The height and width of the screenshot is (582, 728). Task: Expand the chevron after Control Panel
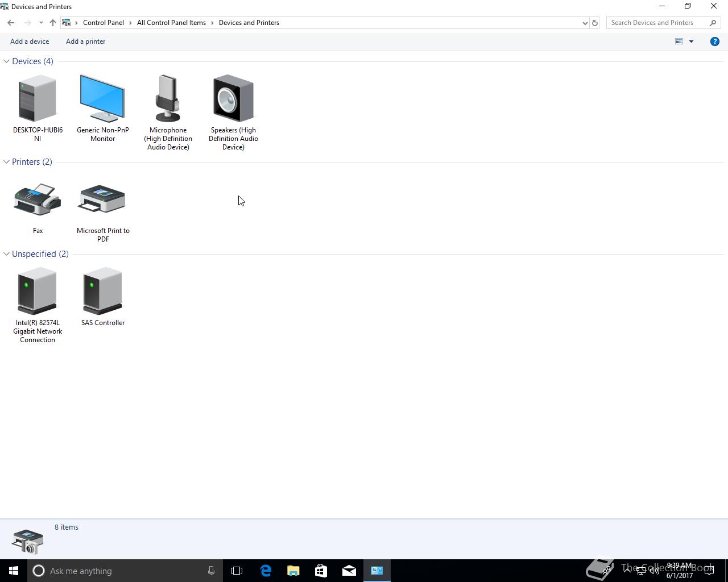[130, 23]
